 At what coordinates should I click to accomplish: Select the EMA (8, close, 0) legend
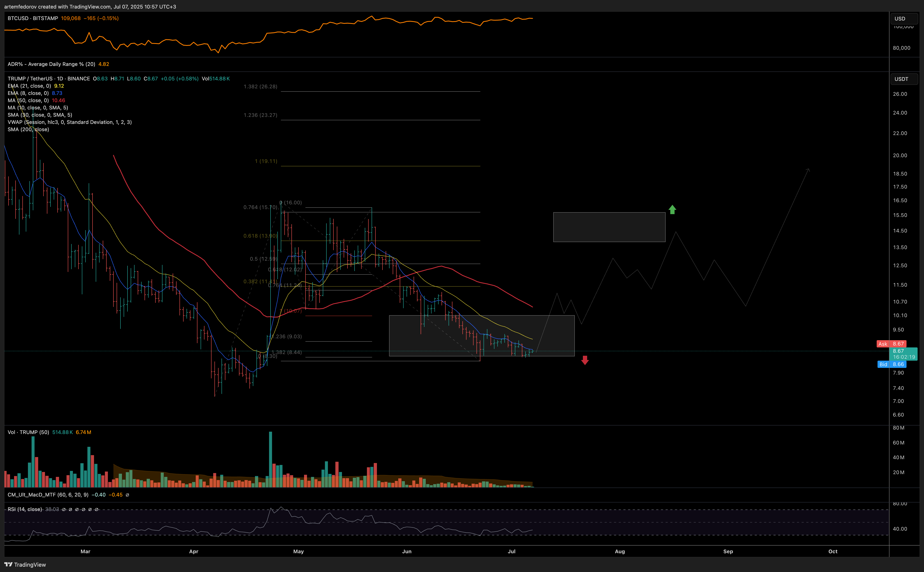28,93
